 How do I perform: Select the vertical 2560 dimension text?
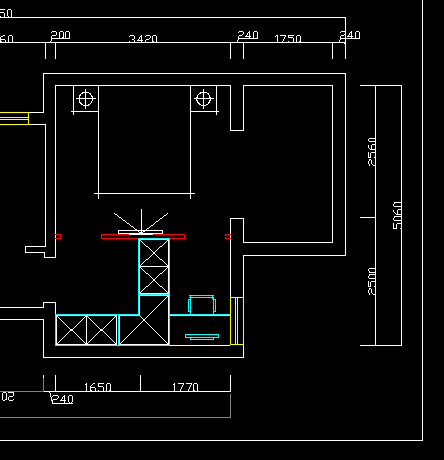pyautogui.click(x=371, y=152)
